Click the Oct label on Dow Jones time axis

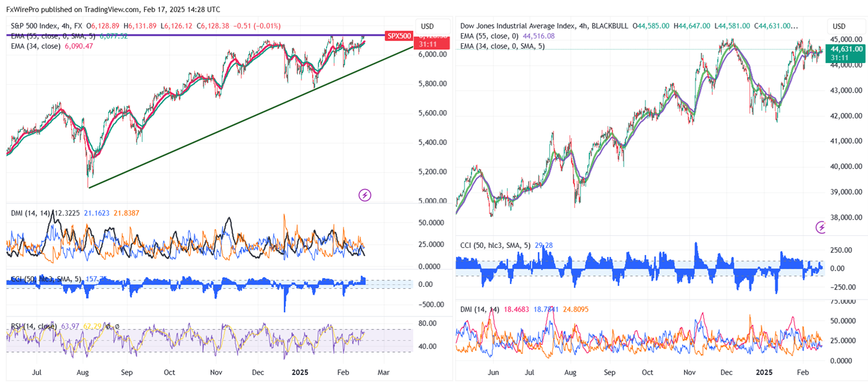pos(646,372)
